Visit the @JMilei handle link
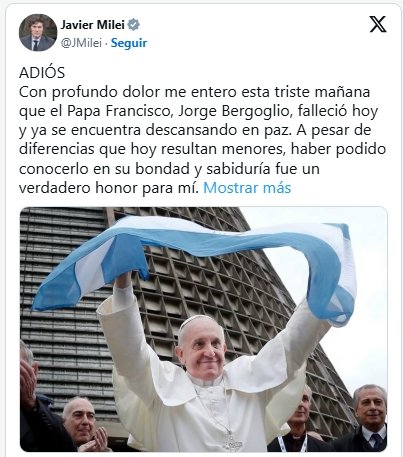The width and height of the screenshot is (403, 457). tap(81, 43)
